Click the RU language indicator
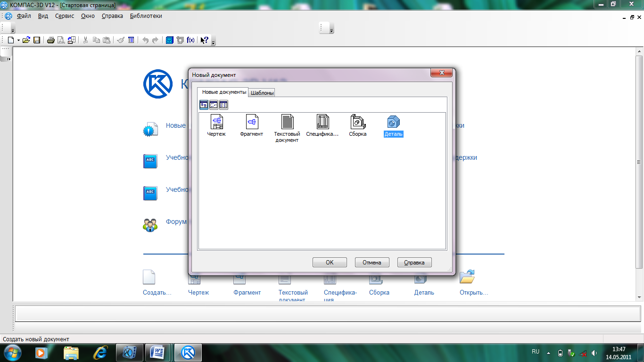Viewport: 644px width, 362px height. click(x=536, y=352)
